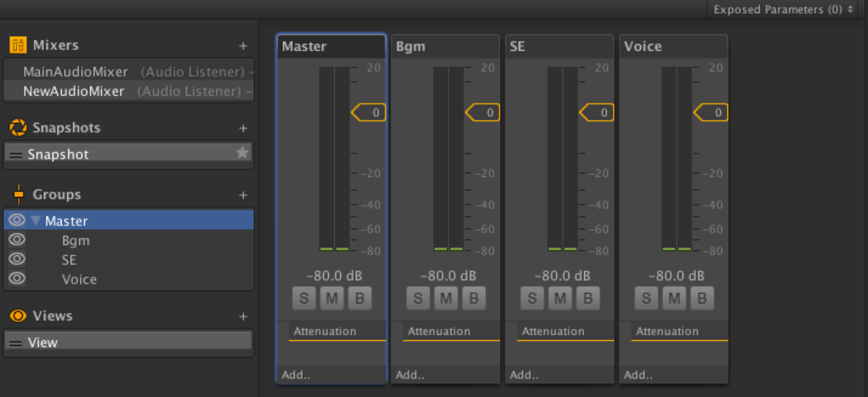Add a new mixer with plus icon

243,46
